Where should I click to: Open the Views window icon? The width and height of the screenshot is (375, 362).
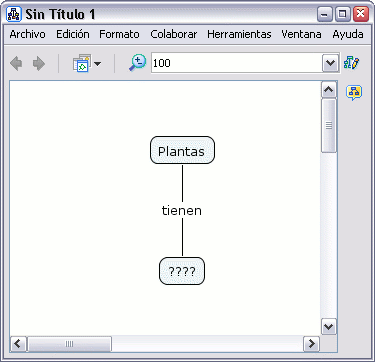tap(82, 63)
